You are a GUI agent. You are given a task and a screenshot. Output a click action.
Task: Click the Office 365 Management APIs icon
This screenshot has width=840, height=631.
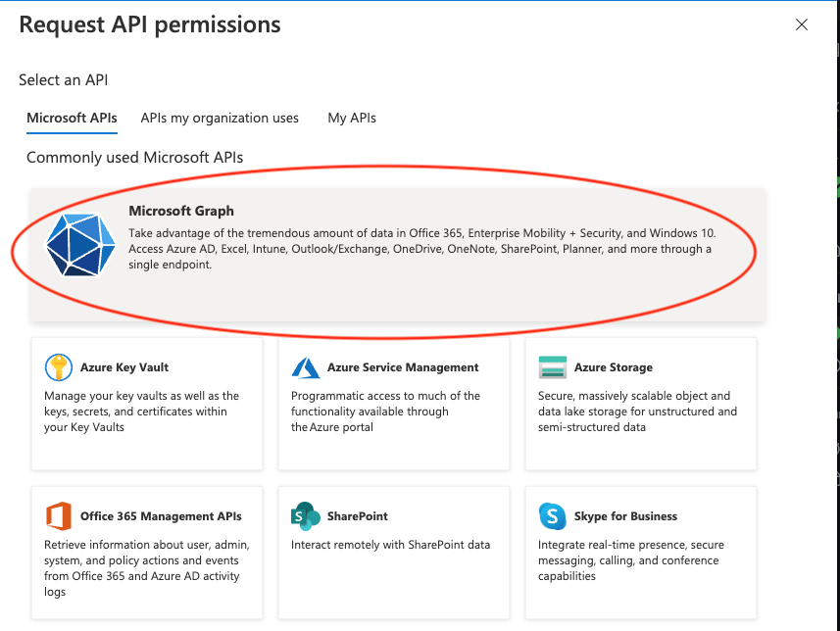point(59,516)
